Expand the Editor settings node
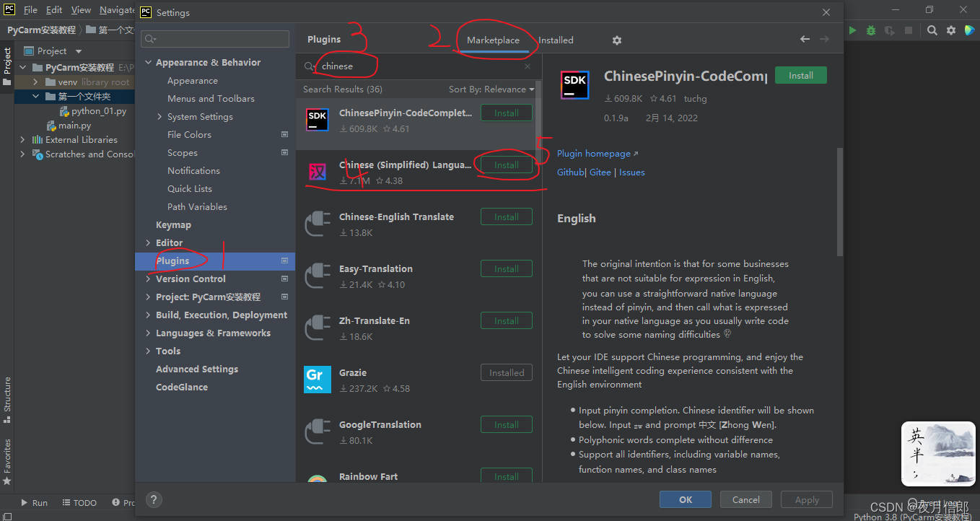 click(149, 243)
